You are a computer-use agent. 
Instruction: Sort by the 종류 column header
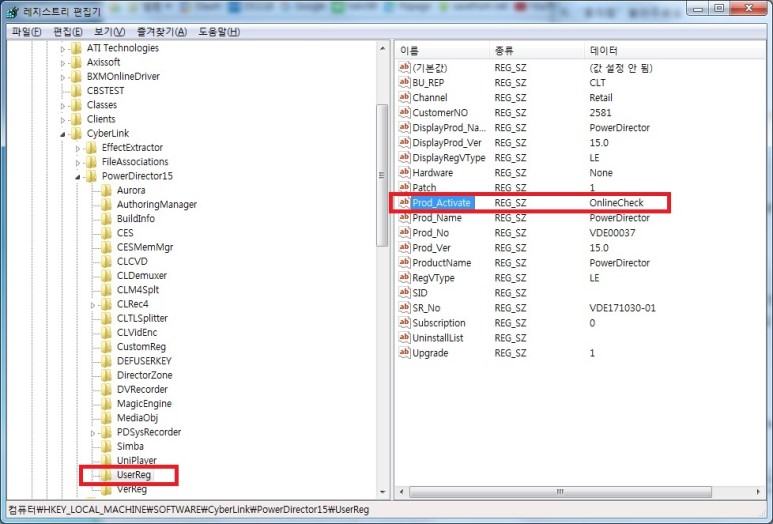tap(536, 50)
